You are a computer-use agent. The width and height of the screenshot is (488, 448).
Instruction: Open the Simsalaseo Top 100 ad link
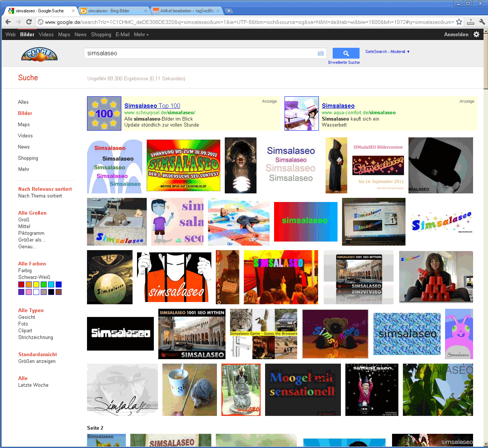click(x=152, y=106)
